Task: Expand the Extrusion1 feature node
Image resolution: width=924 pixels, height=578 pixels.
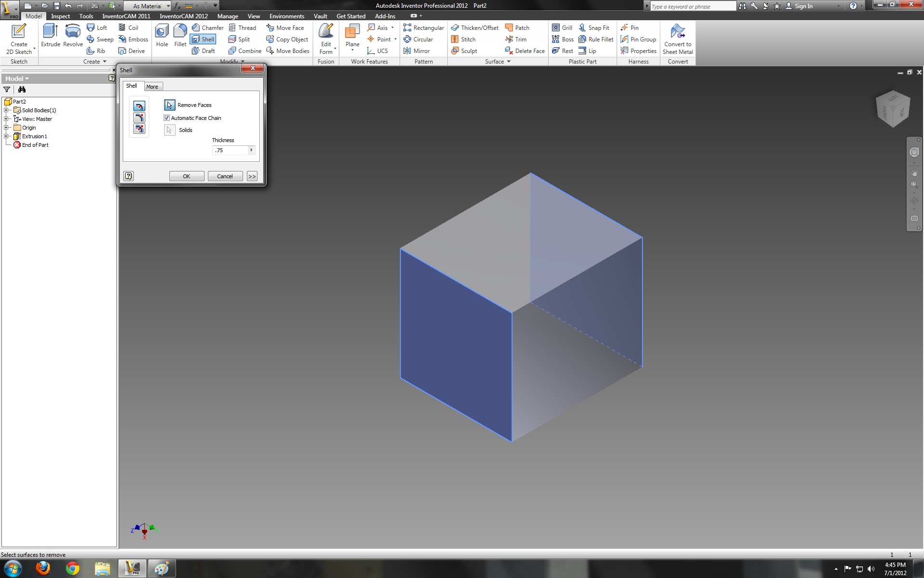Action: click(x=7, y=136)
